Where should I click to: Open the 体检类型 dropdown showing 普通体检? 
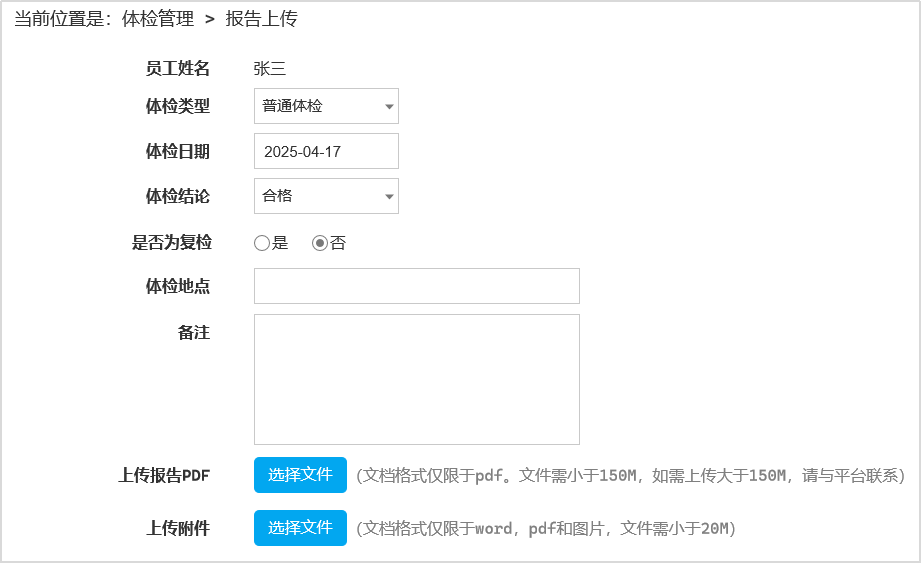(315, 106)
